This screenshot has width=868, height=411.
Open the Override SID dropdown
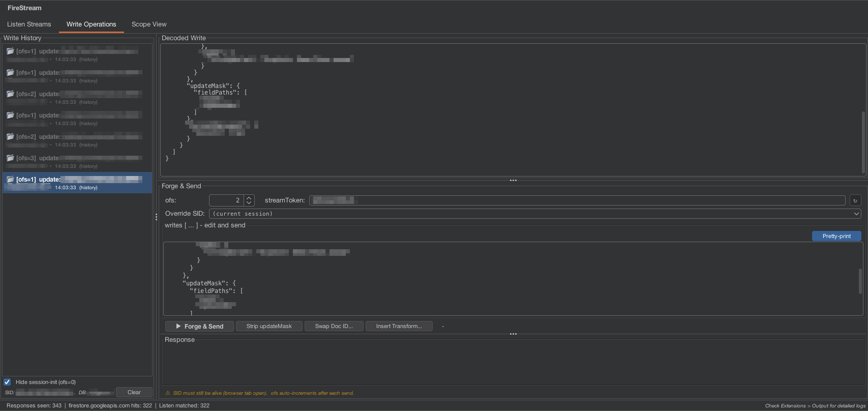pos(535,214)
